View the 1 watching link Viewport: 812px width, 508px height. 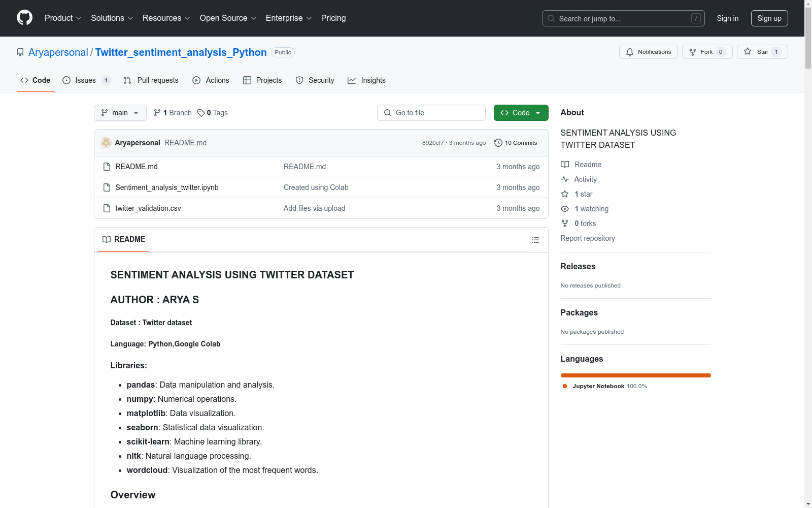coord(585,209)
